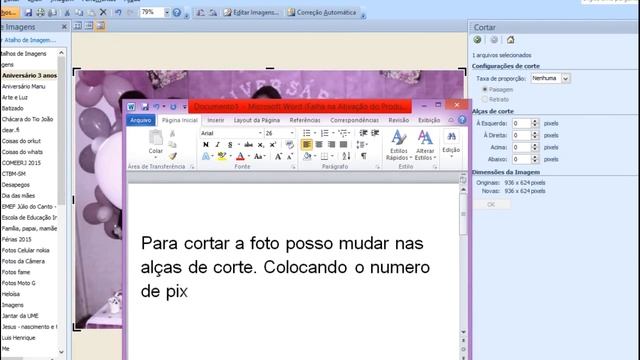Click the Numbering list icon in Word

(324, 133)
